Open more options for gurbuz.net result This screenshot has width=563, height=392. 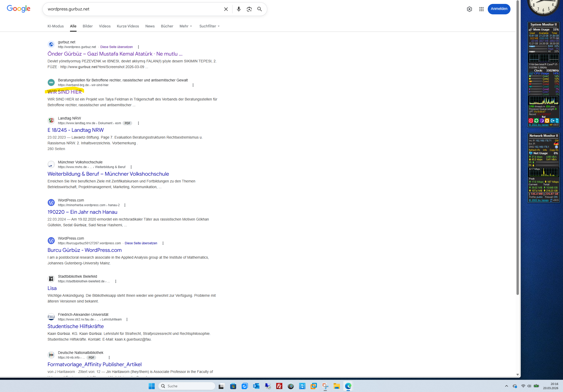click(138, 47)
